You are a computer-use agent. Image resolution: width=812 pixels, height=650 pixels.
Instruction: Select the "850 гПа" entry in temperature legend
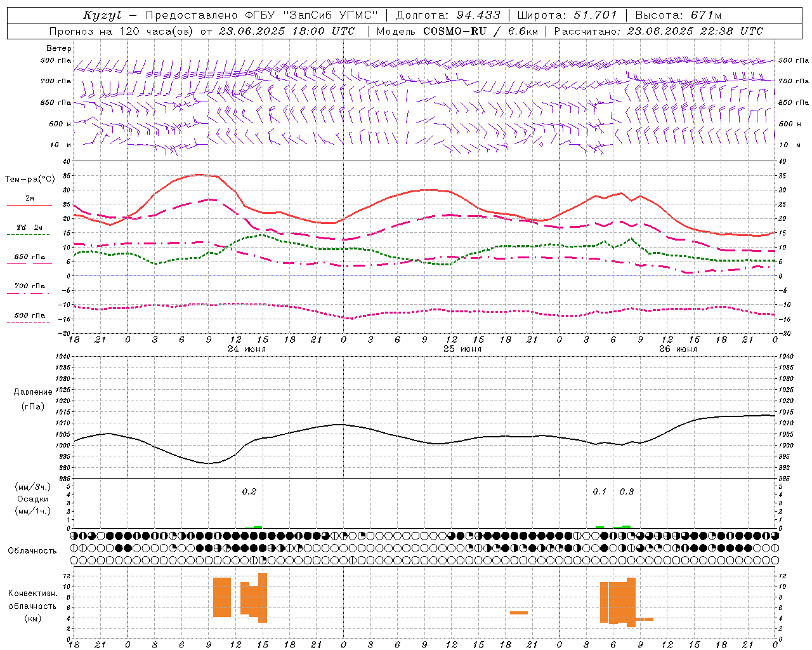(30, 257)
